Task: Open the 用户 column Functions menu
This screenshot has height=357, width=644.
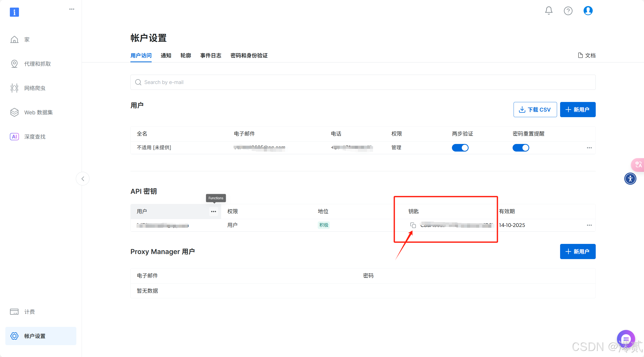Action: pos(214,212)
